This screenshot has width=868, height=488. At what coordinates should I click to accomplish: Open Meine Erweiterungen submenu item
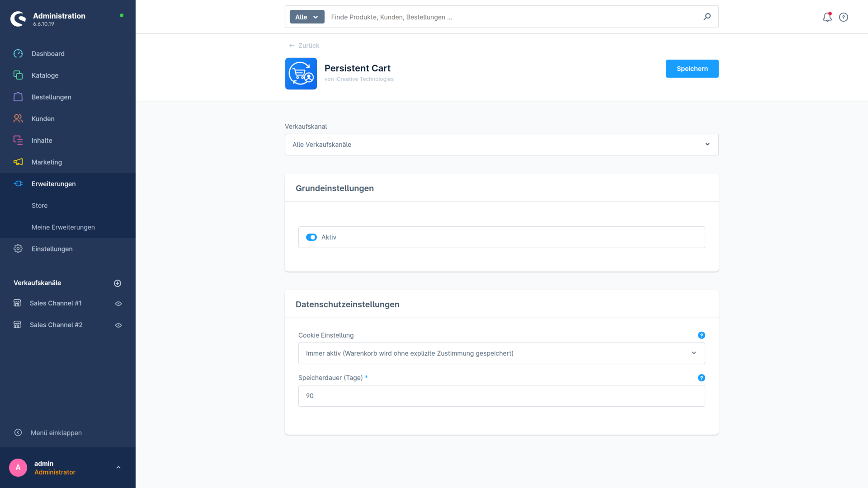click(x=63, y=227)
